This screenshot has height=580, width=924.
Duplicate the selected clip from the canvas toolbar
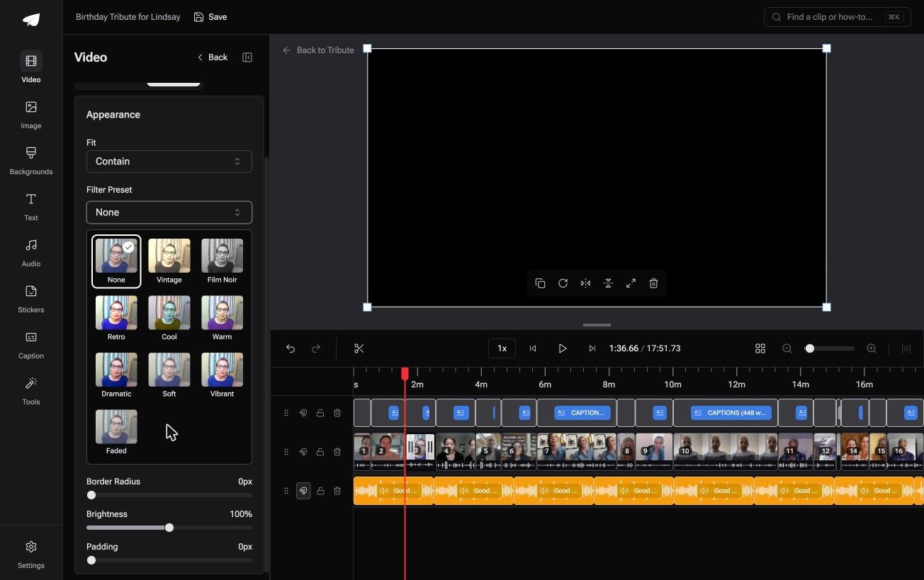click(x=540, y=283)
